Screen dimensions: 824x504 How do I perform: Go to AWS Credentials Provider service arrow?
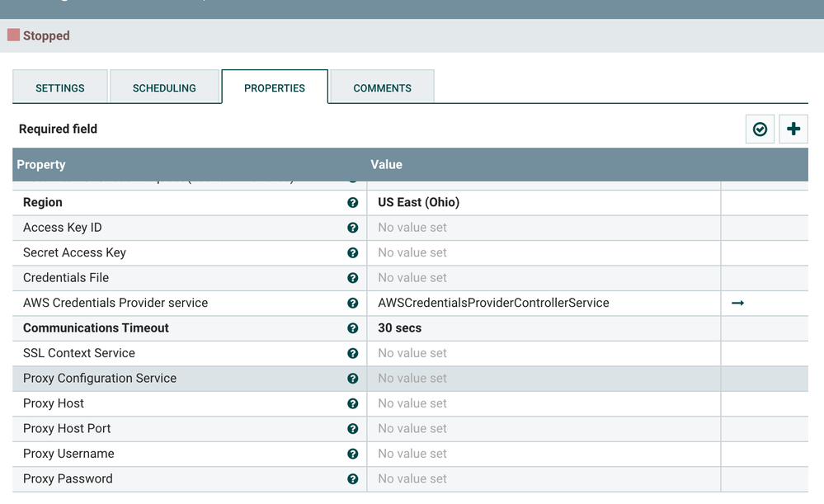tap(738, 303)
